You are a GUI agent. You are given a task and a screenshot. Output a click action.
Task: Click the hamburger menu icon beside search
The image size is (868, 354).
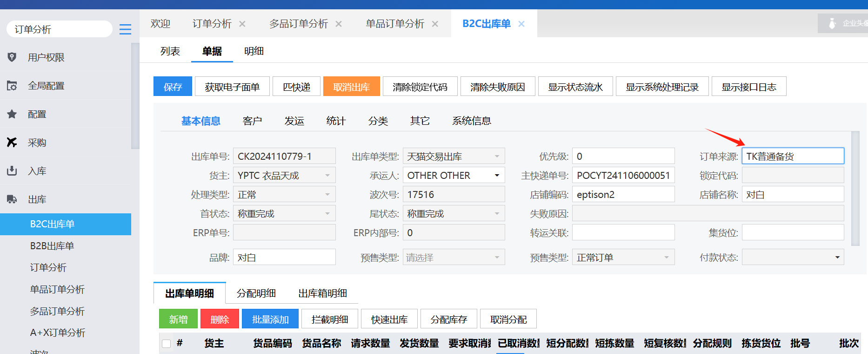[125, 29]
